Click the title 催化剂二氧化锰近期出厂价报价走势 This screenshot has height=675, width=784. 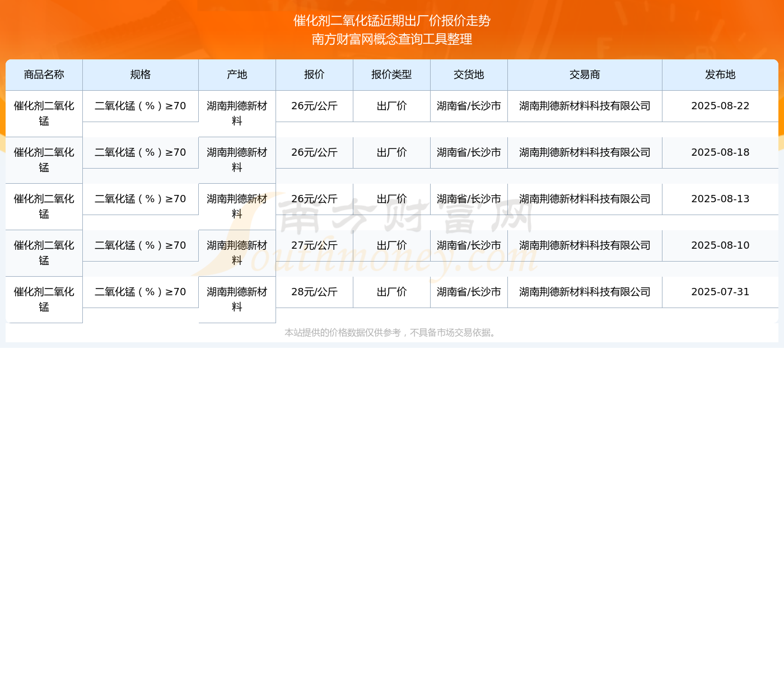coord(392,21)
